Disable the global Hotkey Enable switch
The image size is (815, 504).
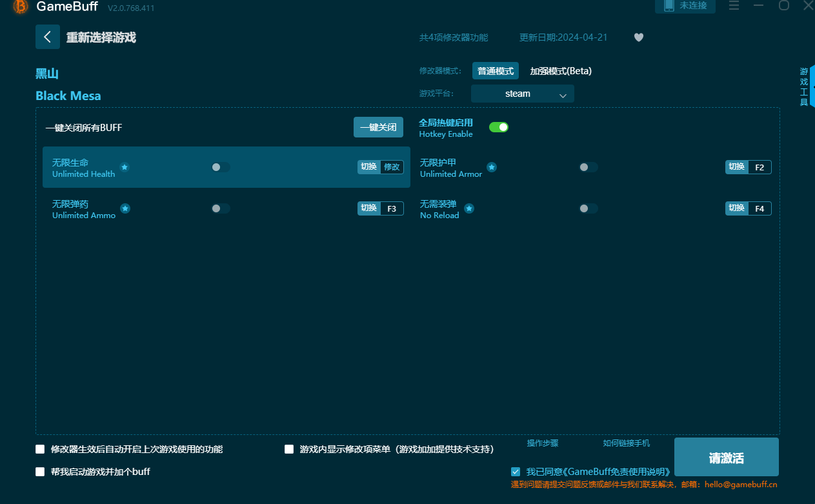(x=499, y=127)
